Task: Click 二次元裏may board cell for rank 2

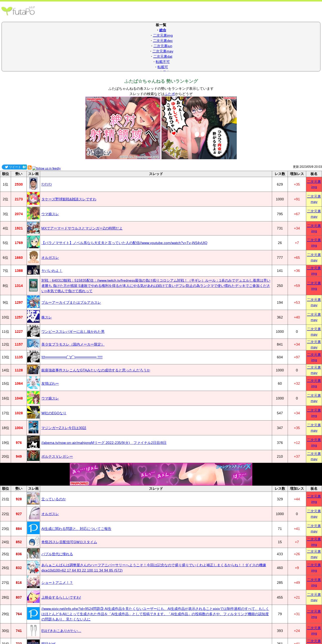Action: click(x=314, y=199)
